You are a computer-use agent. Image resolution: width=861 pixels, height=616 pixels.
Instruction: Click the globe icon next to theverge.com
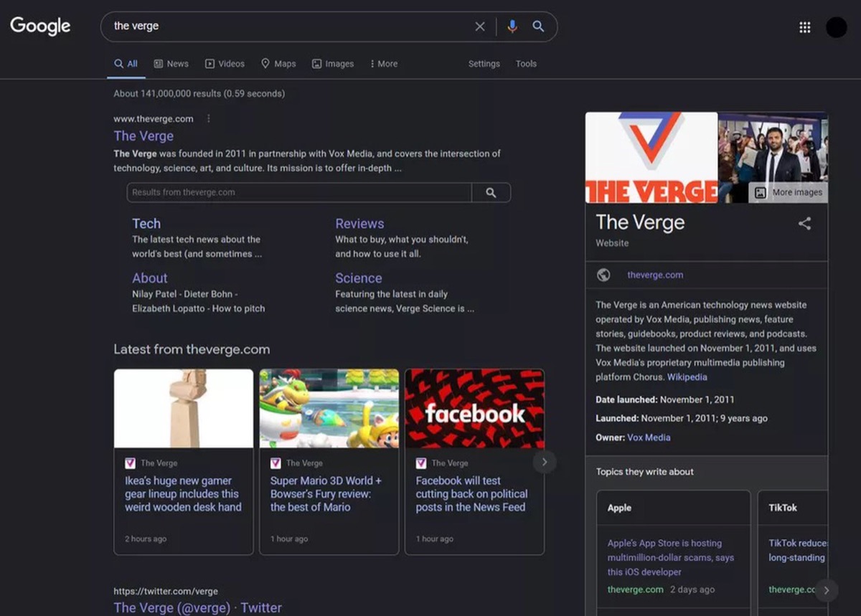605,274
